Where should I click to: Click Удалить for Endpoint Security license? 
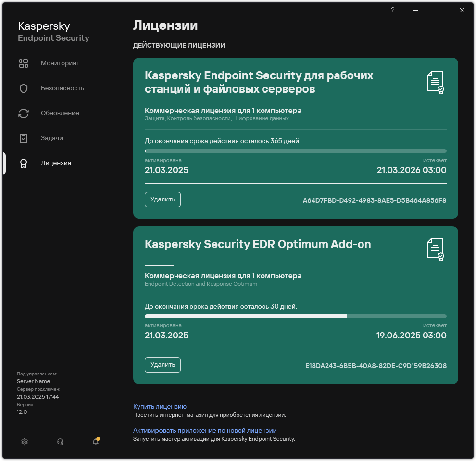[163, 199]
